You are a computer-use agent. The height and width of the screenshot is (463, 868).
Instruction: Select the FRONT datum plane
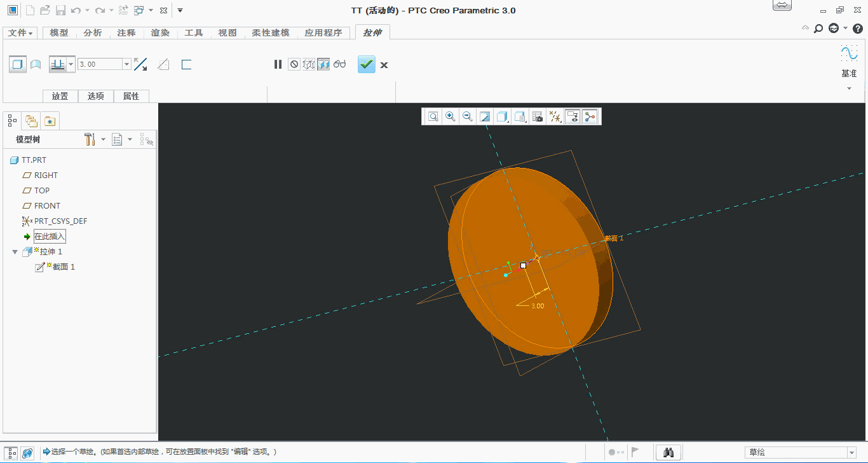[47, 206]
